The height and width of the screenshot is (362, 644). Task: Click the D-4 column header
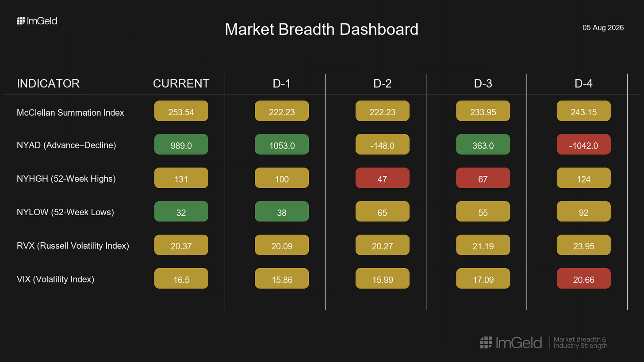[583, 84]
